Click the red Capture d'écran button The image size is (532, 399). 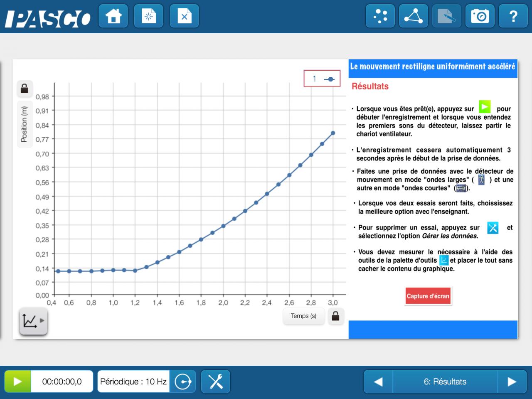(428, 296)
